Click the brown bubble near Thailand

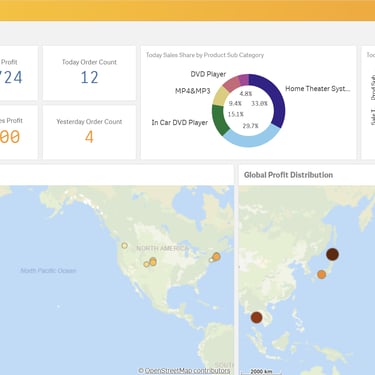click(x=256, y=317)
